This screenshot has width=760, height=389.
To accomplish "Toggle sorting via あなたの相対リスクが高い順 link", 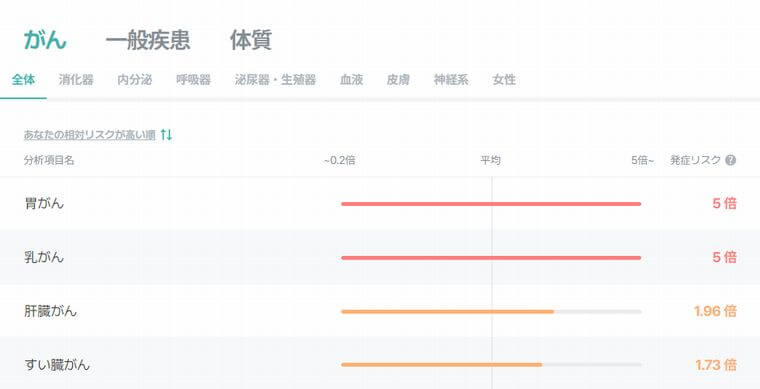I will click(90, 135).
